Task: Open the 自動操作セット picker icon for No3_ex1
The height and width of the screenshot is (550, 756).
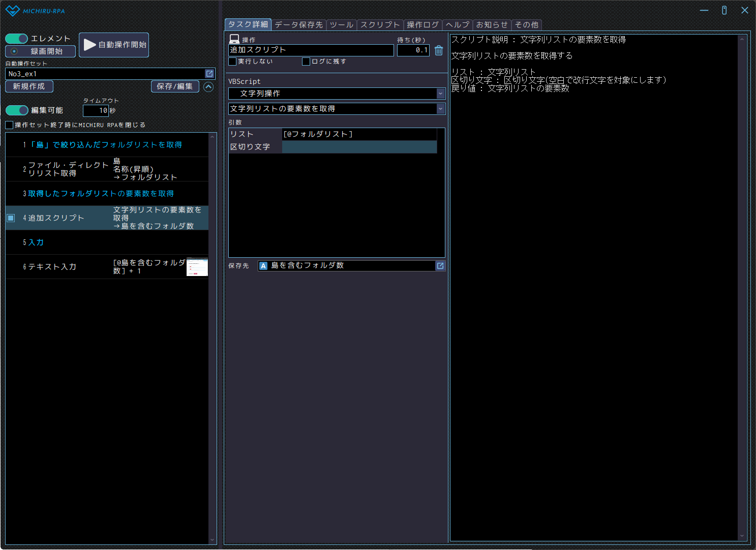Action: click(209, 74)
